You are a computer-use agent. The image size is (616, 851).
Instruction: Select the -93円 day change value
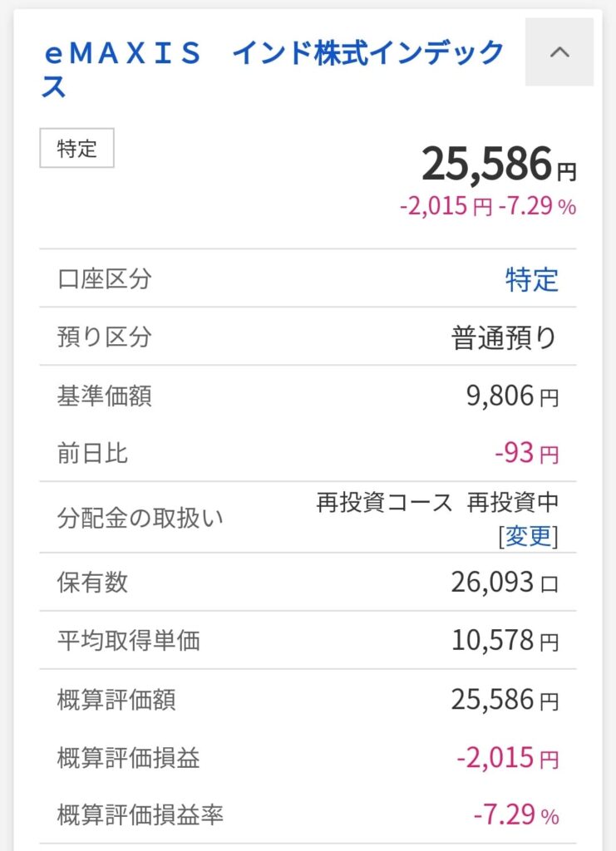[x=526, y=455]
